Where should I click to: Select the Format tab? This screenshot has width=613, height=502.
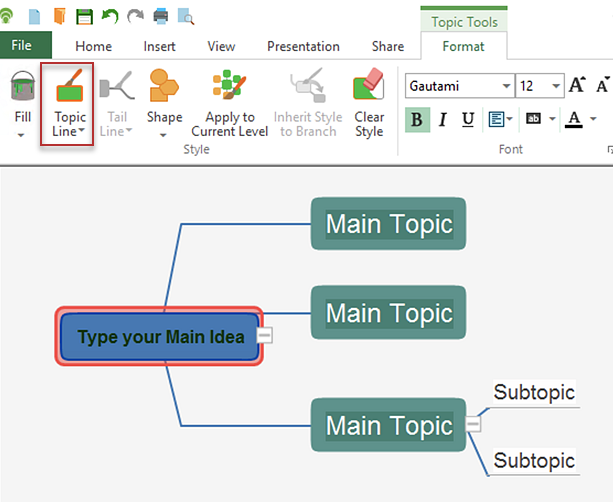(464, 46)
